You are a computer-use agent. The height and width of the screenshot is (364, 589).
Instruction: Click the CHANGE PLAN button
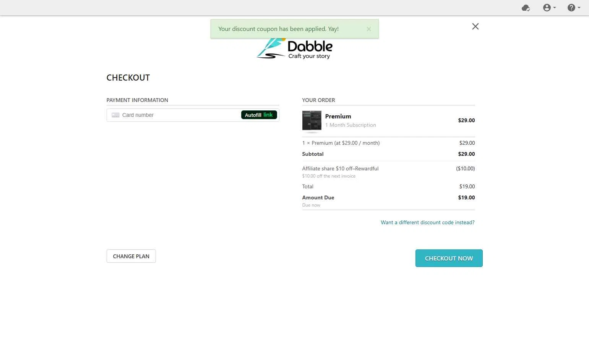click(x=131, y=256)
